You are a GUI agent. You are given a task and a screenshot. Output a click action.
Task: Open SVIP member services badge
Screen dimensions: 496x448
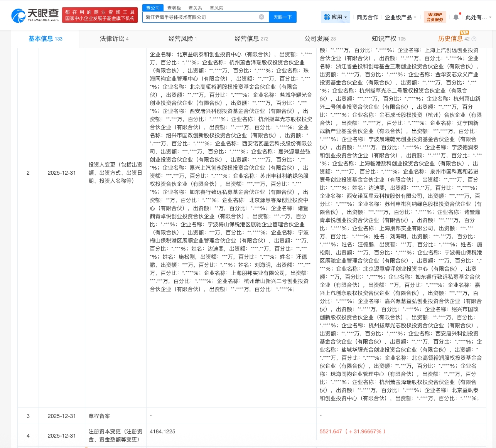tap(435, 17)
